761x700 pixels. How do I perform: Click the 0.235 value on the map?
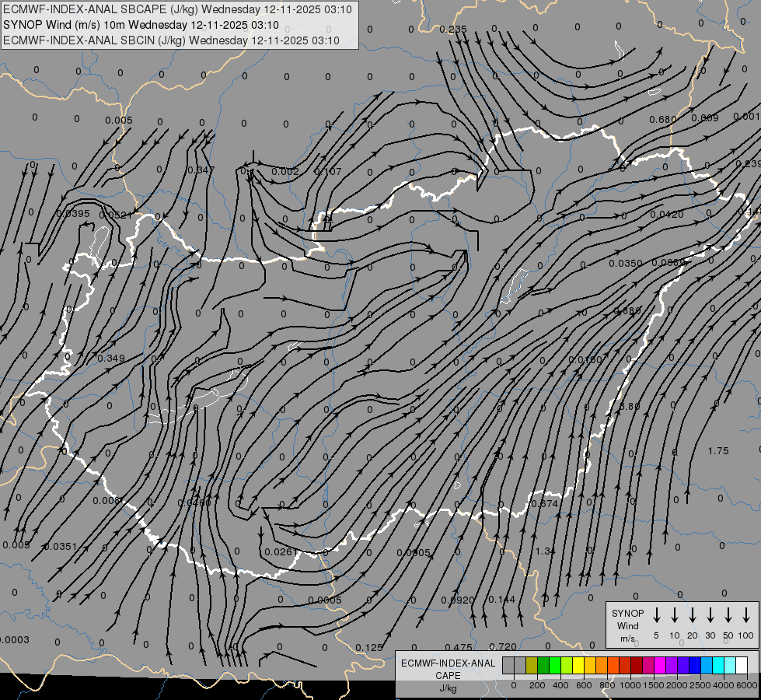453,30
